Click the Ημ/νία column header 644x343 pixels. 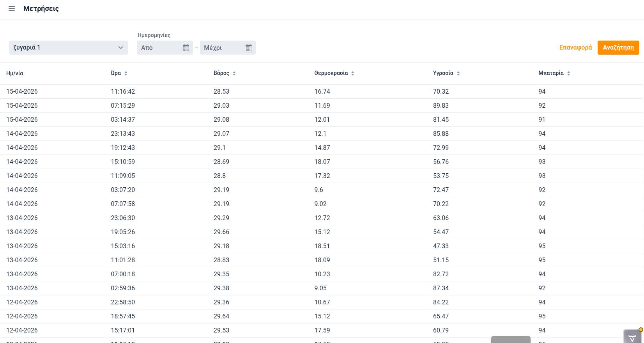coord(15,73)
